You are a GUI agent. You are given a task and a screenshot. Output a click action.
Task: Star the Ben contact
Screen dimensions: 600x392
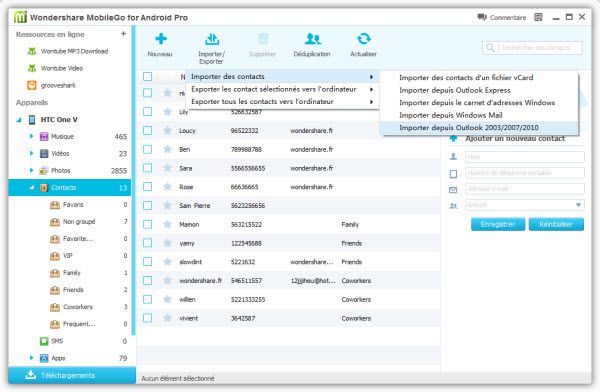point(167,149)
